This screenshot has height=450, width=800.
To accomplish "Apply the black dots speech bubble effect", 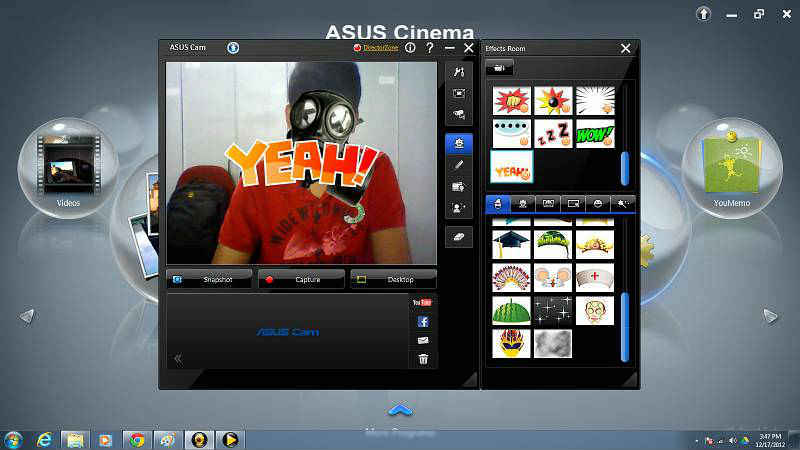I will (512, 133).
